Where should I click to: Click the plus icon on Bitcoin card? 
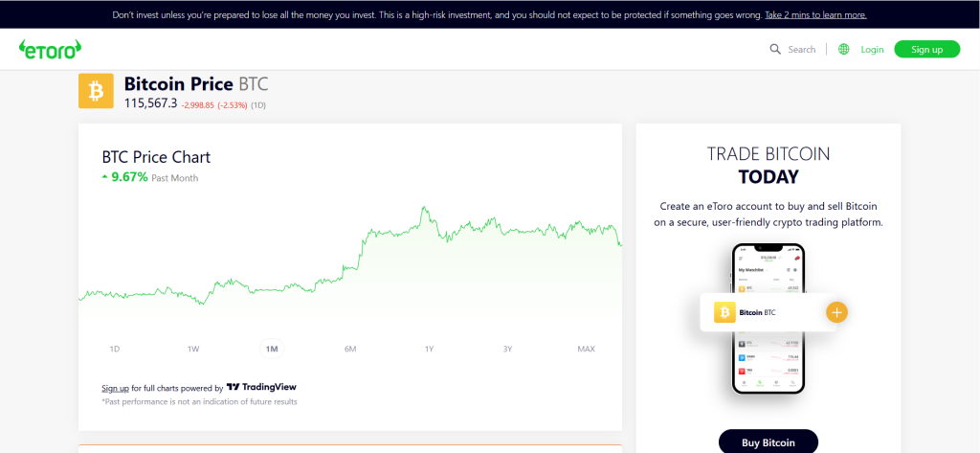836,311
